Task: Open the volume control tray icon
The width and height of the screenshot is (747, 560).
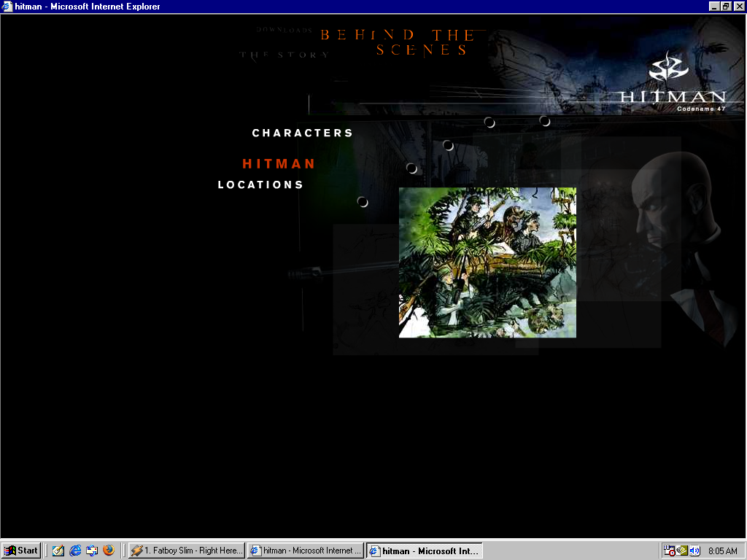Action: tap(694, 551)
